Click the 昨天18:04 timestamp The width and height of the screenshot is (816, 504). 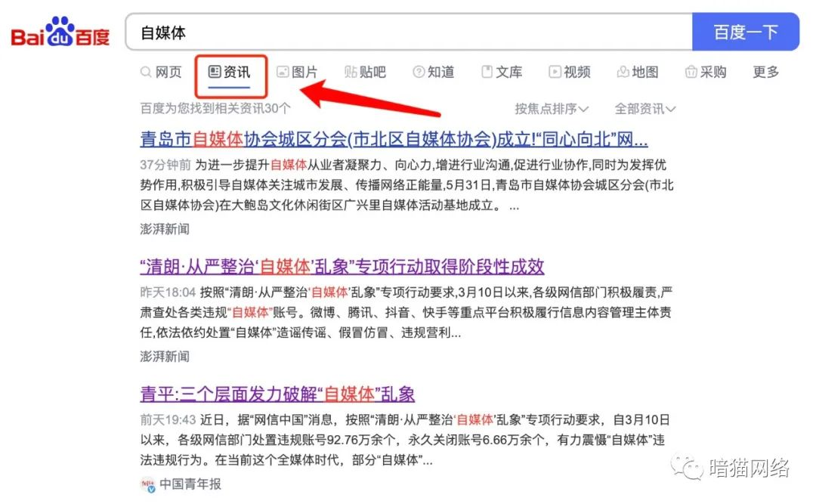click(168, 292)
